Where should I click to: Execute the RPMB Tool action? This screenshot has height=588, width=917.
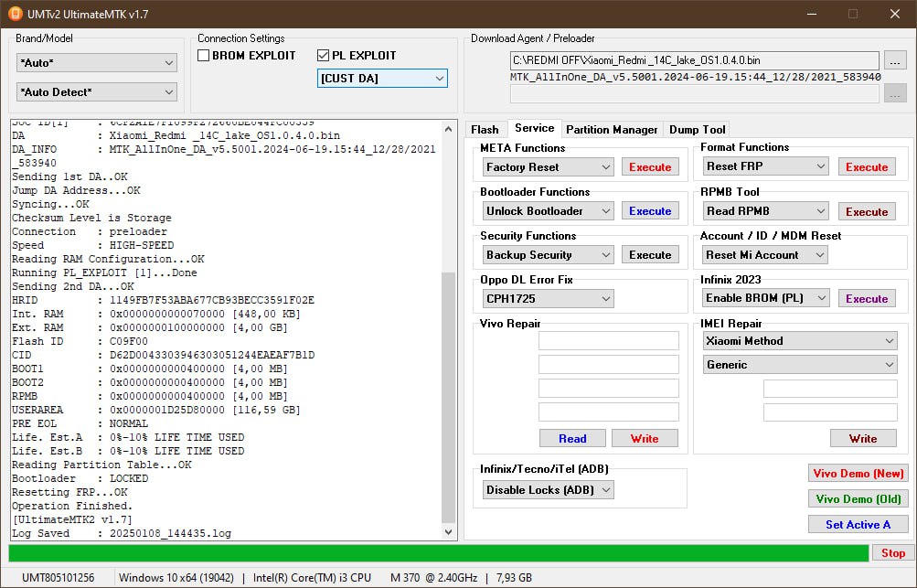[x=866, y=212]
